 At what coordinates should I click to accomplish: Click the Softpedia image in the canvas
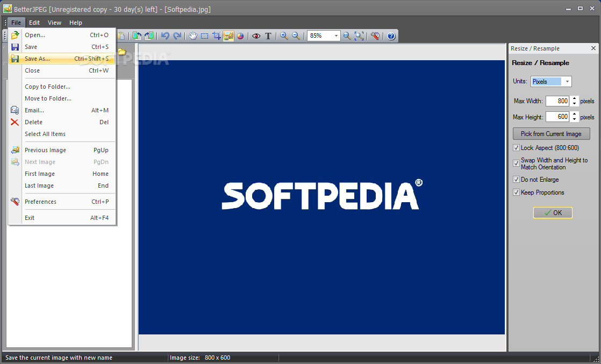(x=321, y=197)
